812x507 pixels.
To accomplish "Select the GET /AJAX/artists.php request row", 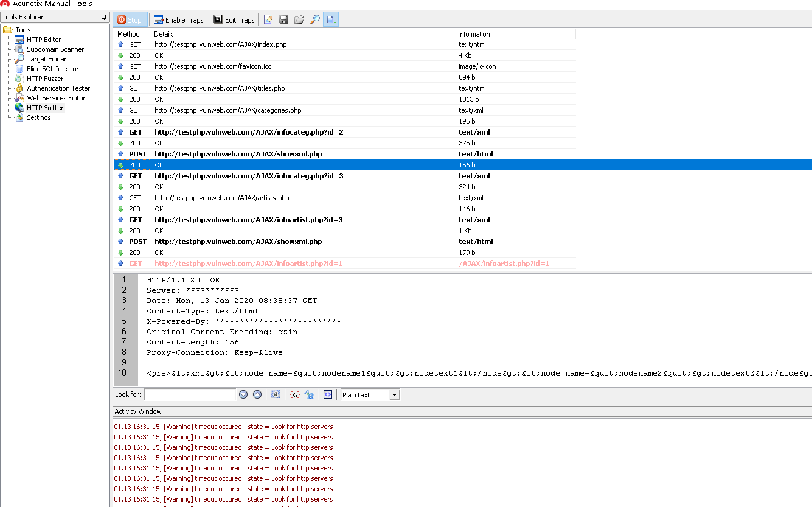I will (x=345, y=198).
